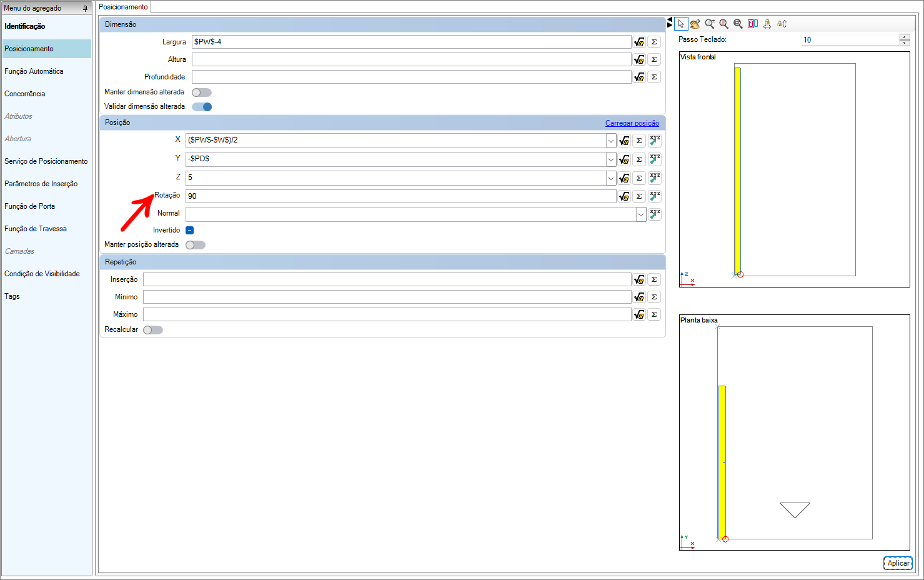
Task: Select Parâmetros de Inserção menu item
Action: point(41,184)
